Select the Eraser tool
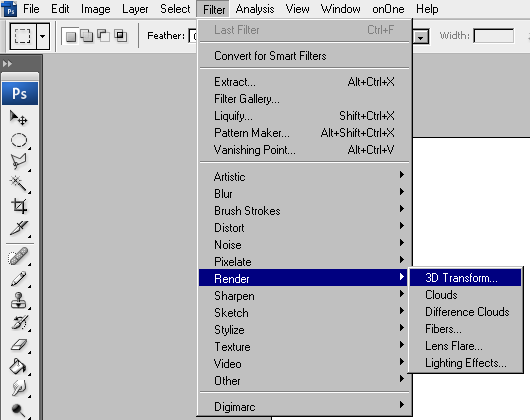The height and width of the screenshot is (420, 530). click(19, 345)
